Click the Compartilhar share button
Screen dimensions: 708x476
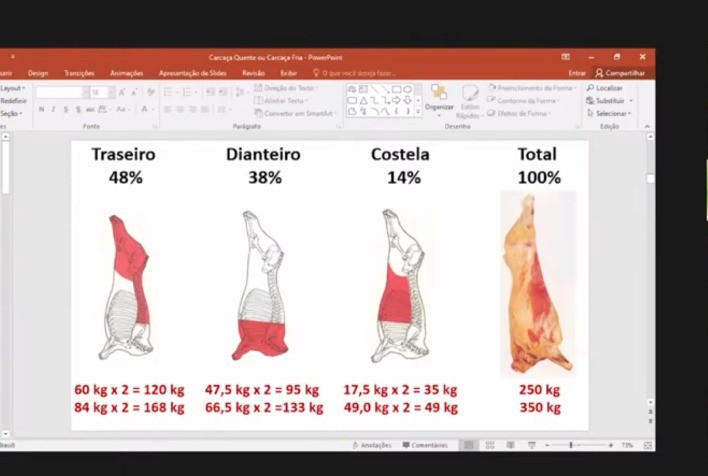click(x=624, y=73)
